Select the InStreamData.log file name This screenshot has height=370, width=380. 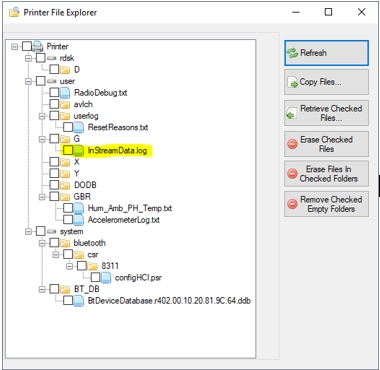click(117, 151)
